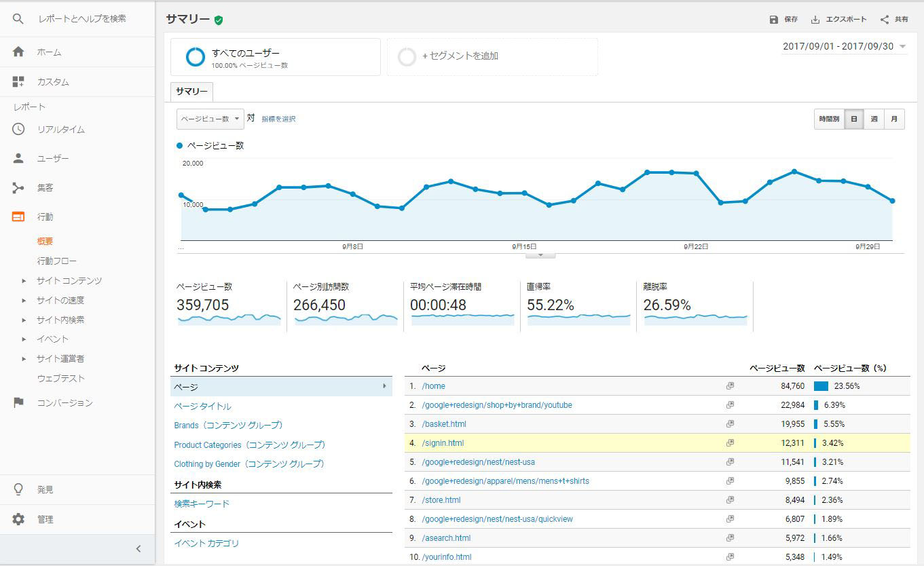Image resolution: width=924 pixels, height=566 pixels.
Task: Click レポートとヘルプを検索 search field
Action: tap(82, 19)
